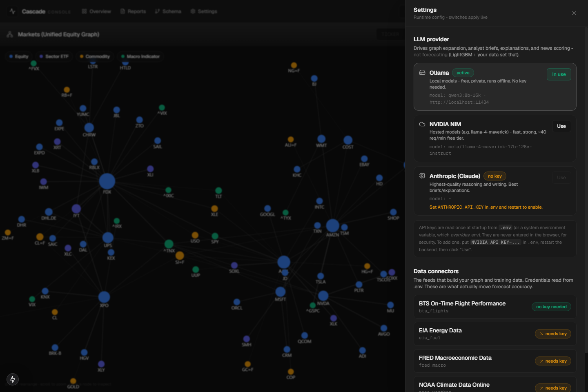Select the EIA Energy Data connector

click(495, 334)
